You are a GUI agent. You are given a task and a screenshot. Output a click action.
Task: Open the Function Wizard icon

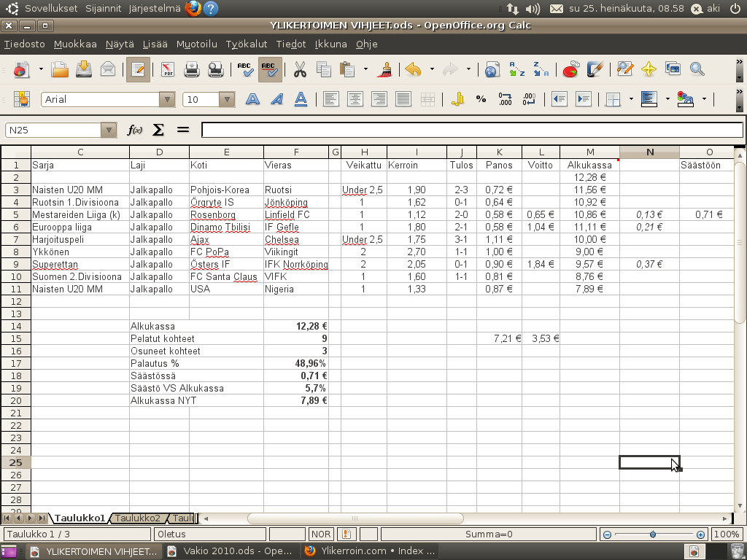coord(135,130)
